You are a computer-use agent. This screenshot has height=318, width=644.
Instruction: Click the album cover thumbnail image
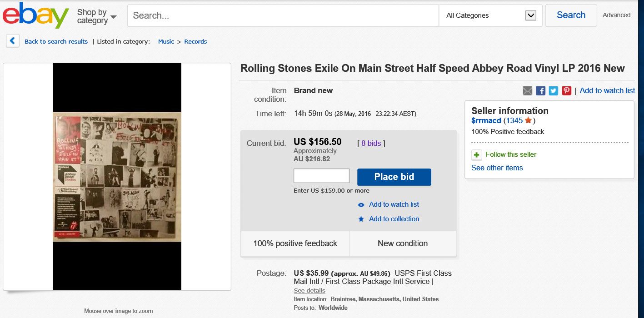[117, 177]
